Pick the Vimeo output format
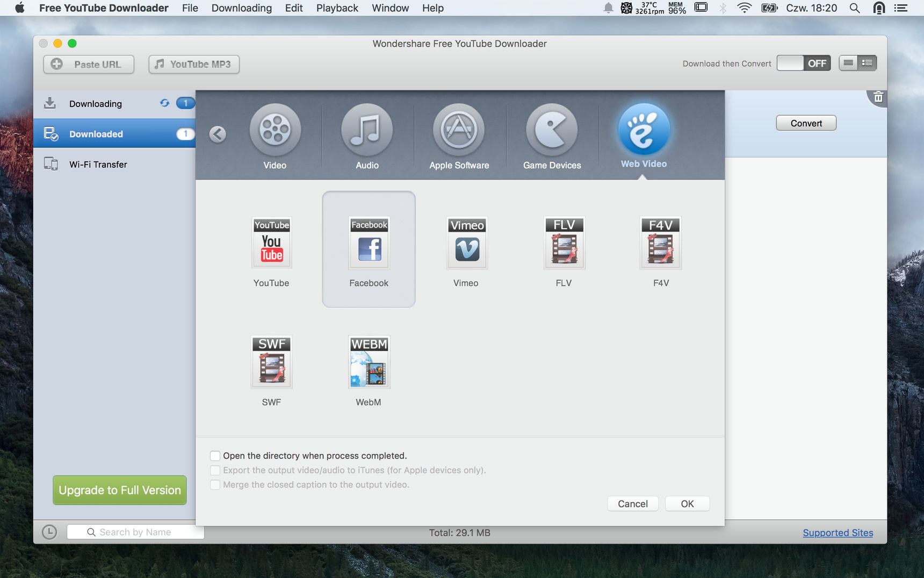The image size is (924, 578). coord(467,242)
